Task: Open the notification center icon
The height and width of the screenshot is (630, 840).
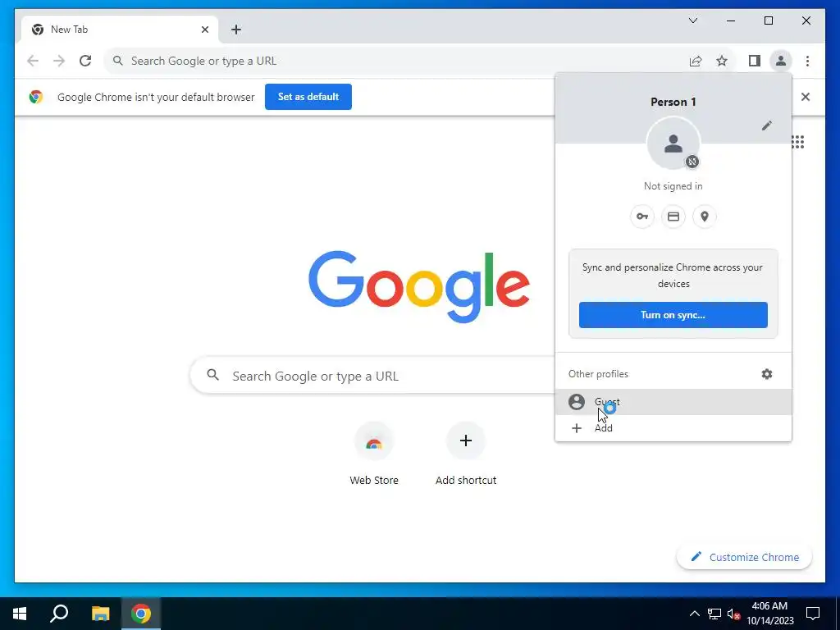Action: click(x=813, y=614)
